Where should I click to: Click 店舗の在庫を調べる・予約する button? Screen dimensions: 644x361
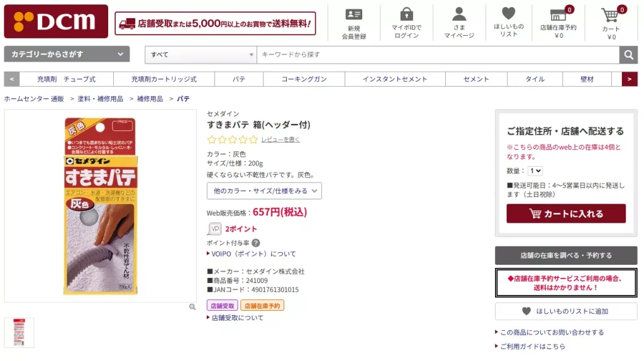tap(566, 255)
